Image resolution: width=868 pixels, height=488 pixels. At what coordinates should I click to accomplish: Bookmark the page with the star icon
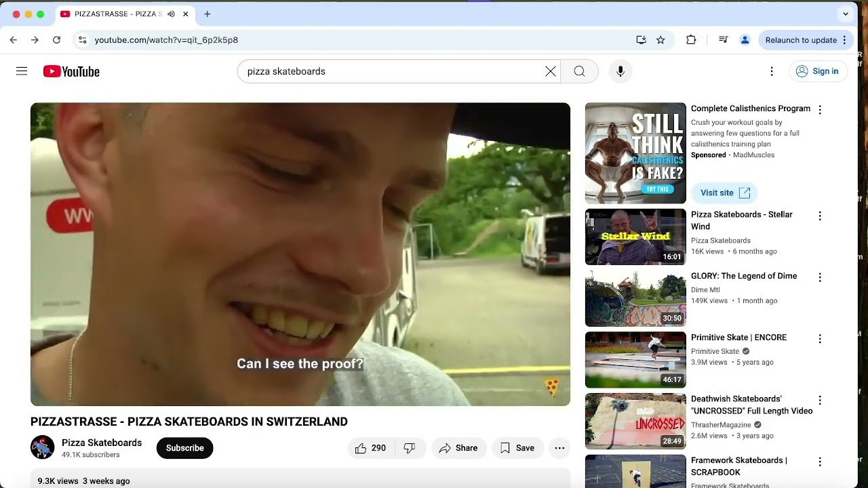click(x=660, y=40)
